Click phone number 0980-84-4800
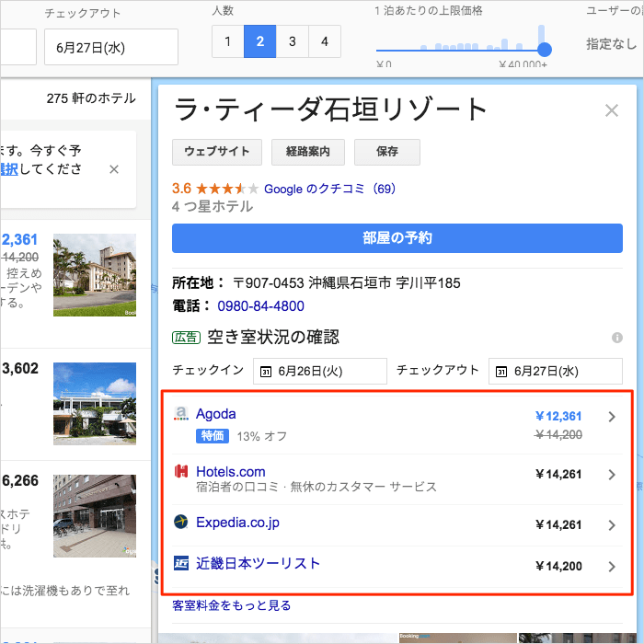The height and width of the screenshot is (644, 644). tap(260, 306)
